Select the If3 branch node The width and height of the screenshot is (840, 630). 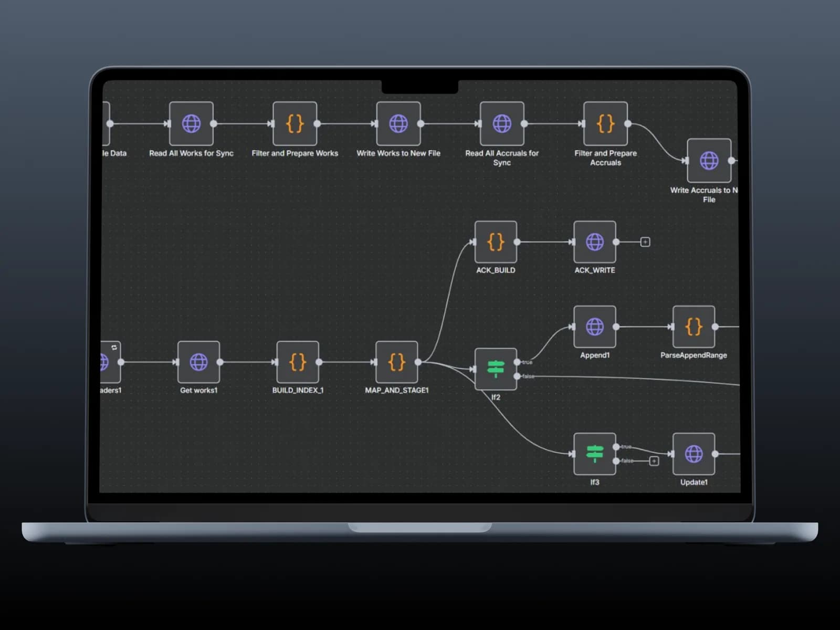tap(595, 454)
